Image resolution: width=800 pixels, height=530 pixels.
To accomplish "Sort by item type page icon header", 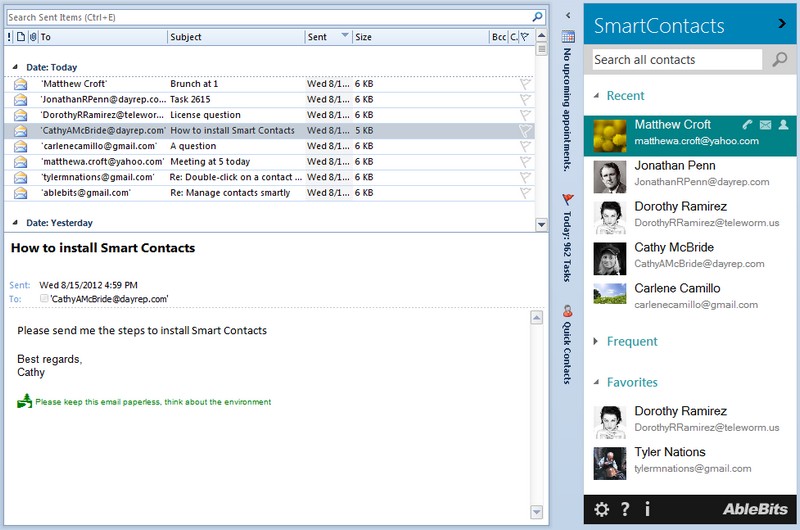I will pyautogui.click(x=21, y=37).
